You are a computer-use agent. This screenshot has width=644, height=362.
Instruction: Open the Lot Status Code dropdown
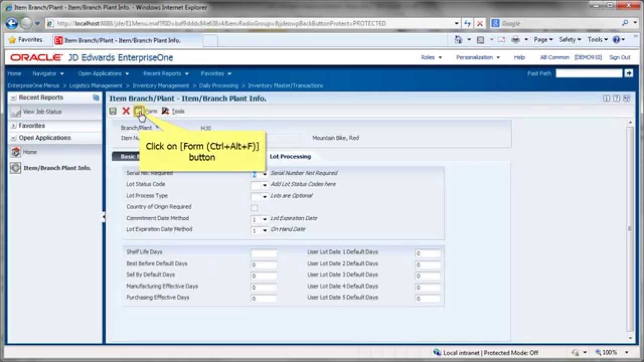(x=265, y=185)
